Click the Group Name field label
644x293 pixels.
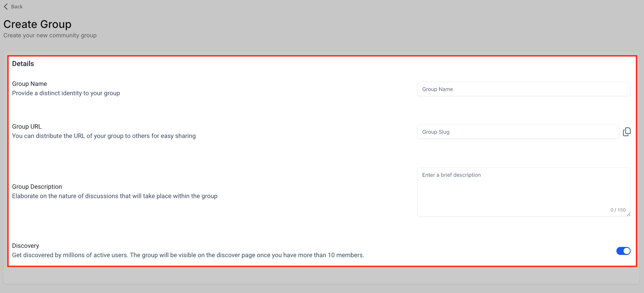coord(29,84)
